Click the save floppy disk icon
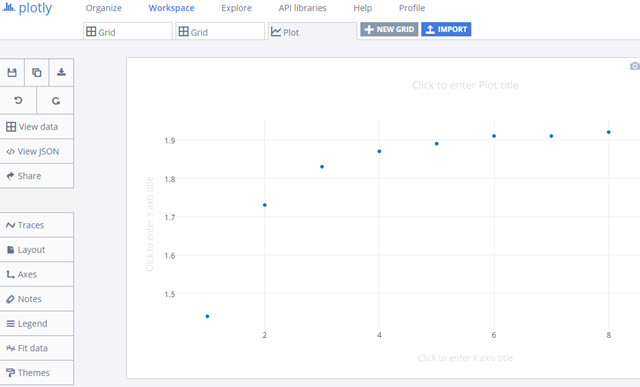Viewport: 640px width, 387px height. (x=12, y=72)
